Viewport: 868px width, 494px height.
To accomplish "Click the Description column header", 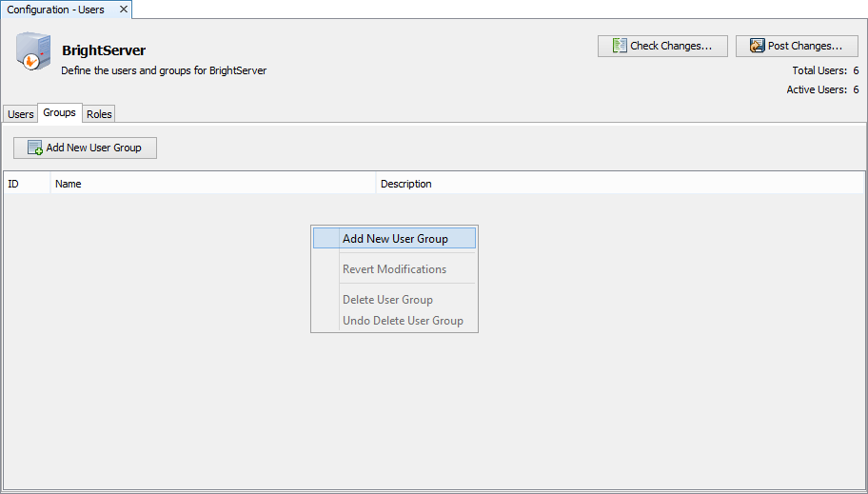I will tap(619, 184).
